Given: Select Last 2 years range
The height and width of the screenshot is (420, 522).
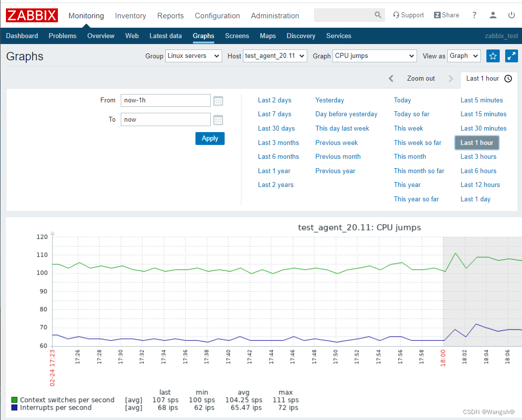Looking at the screenshot, I should [276, 185].
